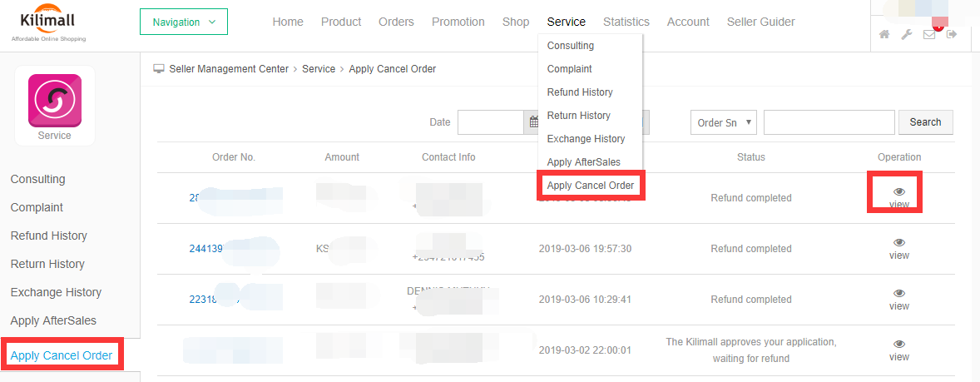Choose Refund History from Service menu
The width and height of the screenshot is (980, 382).
(x=580, y=92)
